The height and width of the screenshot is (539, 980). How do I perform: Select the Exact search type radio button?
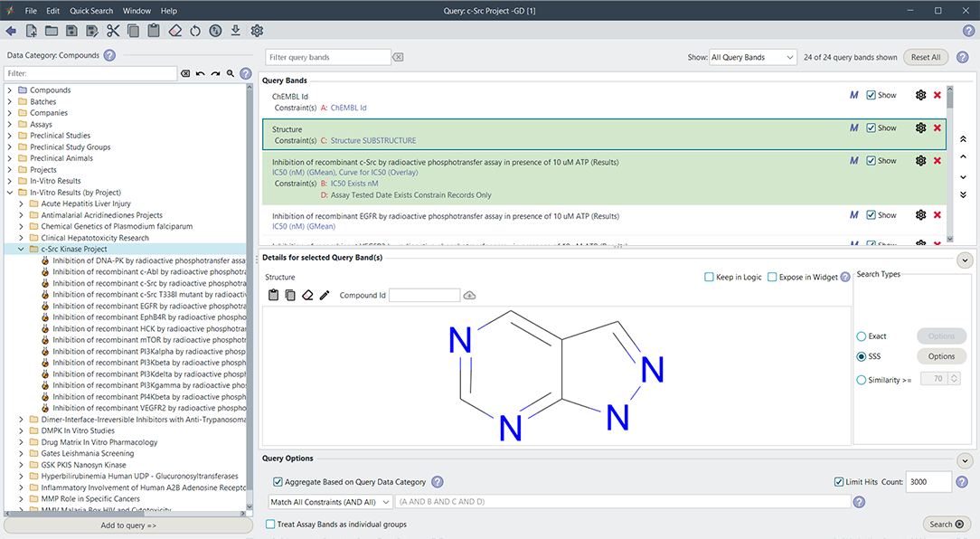tap(861, 336)
